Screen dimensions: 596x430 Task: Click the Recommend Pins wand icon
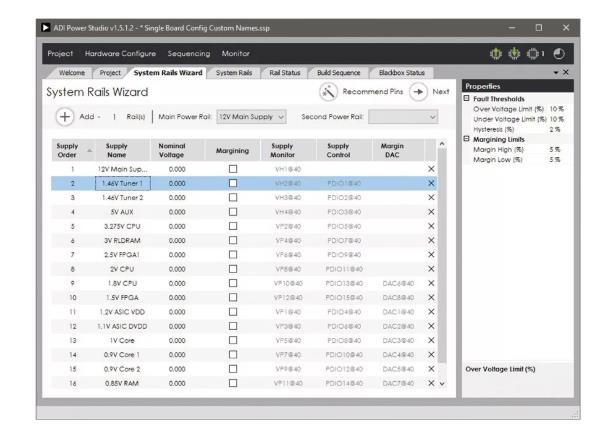[328, 92]
